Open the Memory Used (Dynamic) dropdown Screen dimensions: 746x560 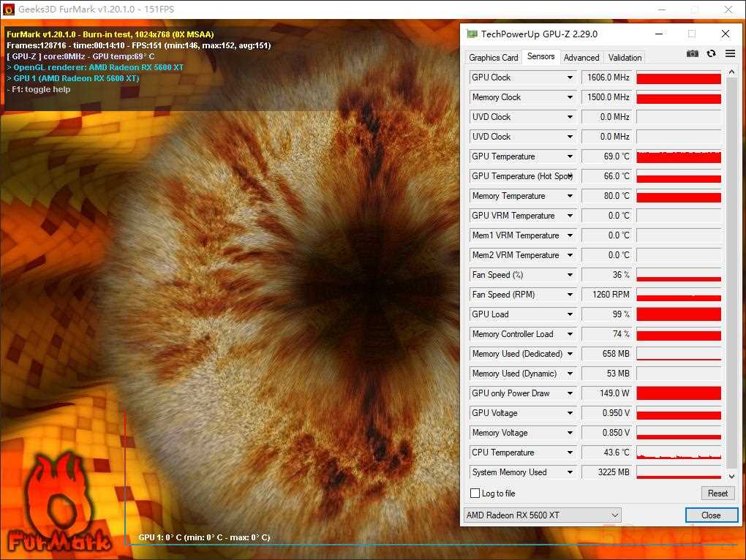pos(570,374)
